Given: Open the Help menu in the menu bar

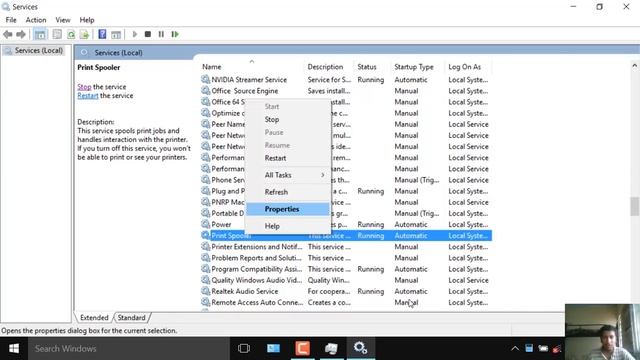Looking at the screenshot, I should (x=87, y=20).
